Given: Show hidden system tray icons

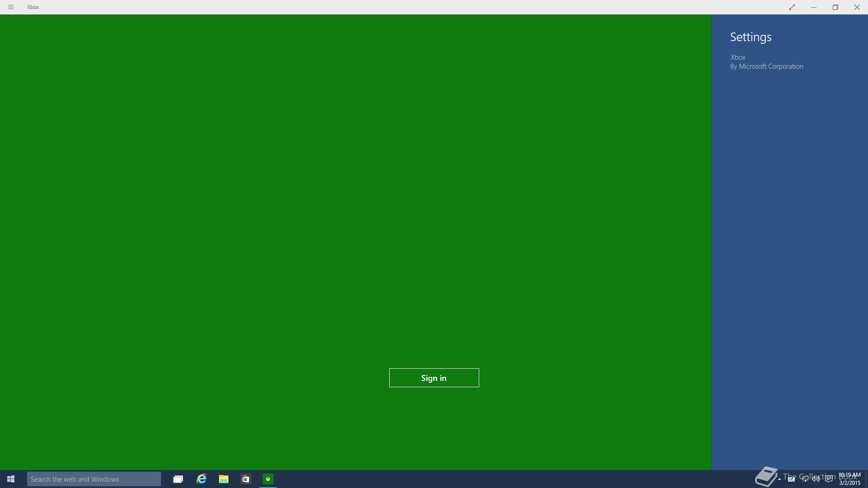Looking at the screenshot, I should pos(779,479).
